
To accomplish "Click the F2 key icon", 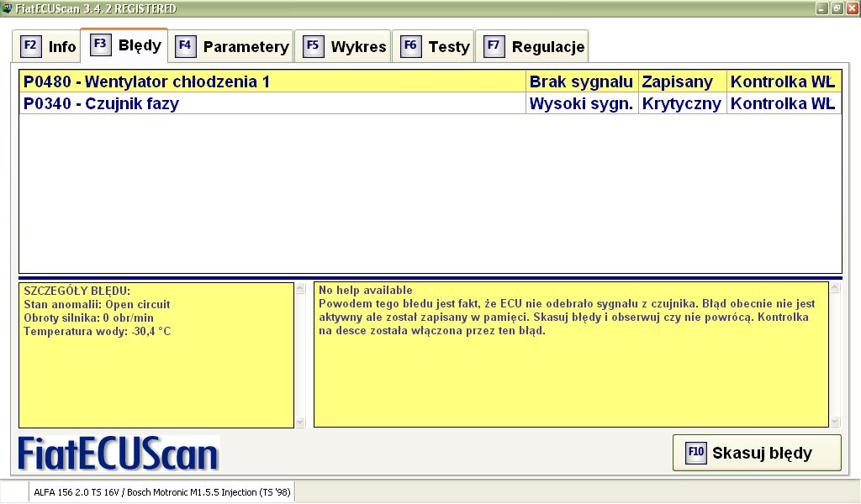I will 31,46.
